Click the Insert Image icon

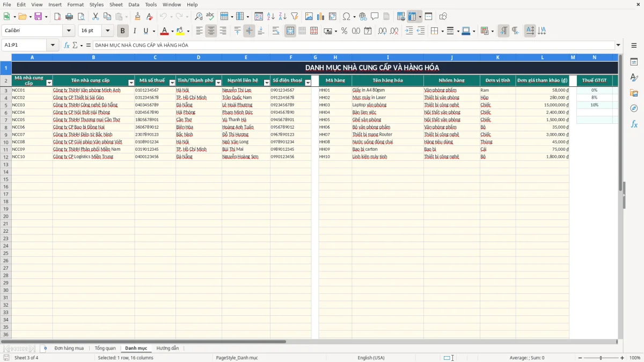point(309,17)
